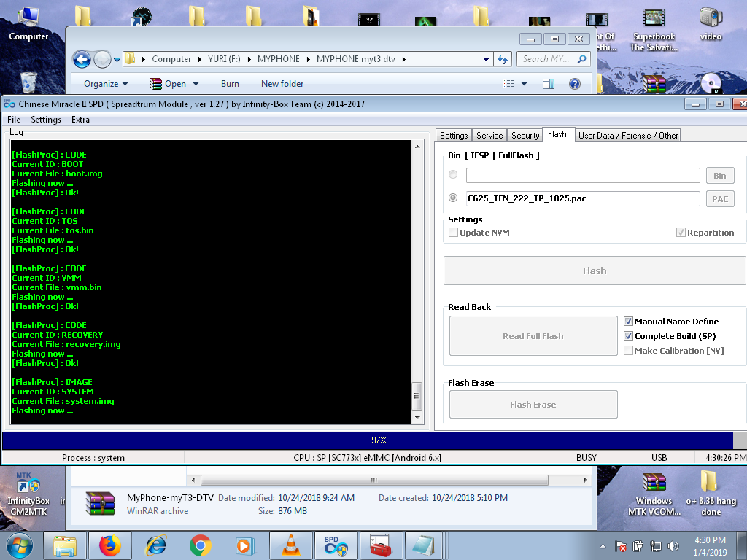Open the Settings menu
This screenshot has height=560, width=747.
tap(46, 120)
